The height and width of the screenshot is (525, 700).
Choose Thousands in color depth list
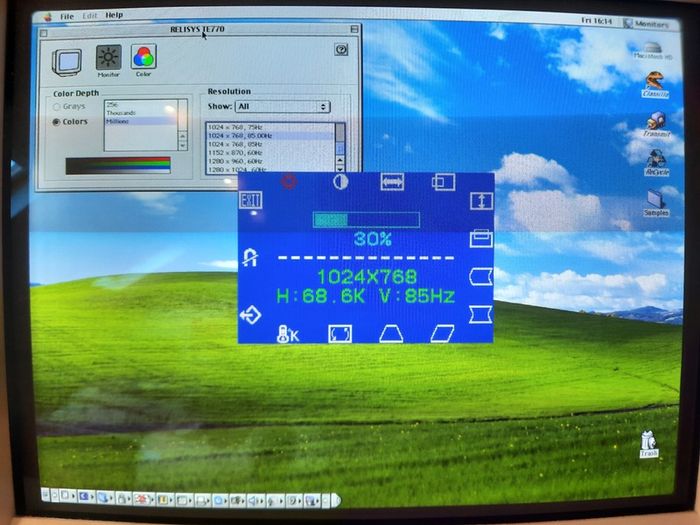coord(141,113)
